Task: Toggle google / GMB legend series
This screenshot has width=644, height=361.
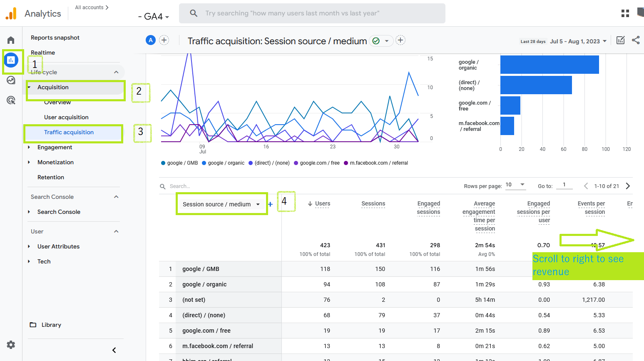Action: click(x=179, y=163)
